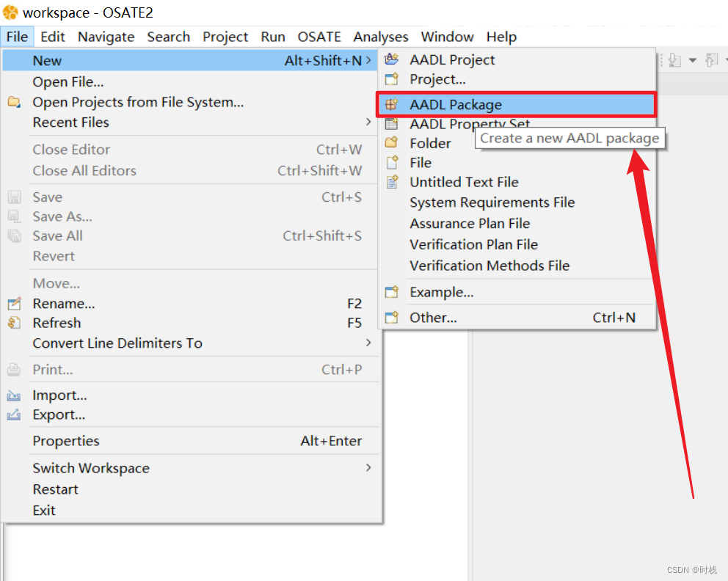Image resolution: width=728 pixels, height=581 pixels.
Task: Choose Open File... entry
Action: click(190, 81)
